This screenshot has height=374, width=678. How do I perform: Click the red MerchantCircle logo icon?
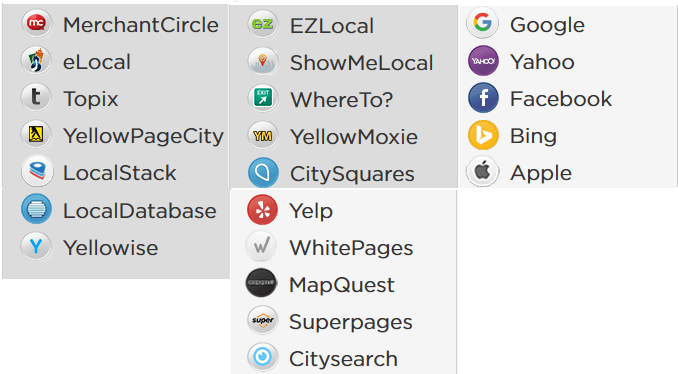click(x=36, y=23)
